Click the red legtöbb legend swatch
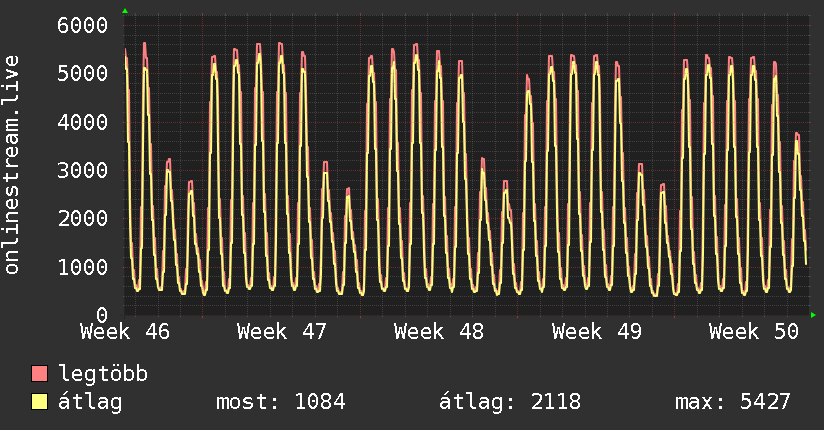This screenshot has height=430, width=824. click(40, 375)
